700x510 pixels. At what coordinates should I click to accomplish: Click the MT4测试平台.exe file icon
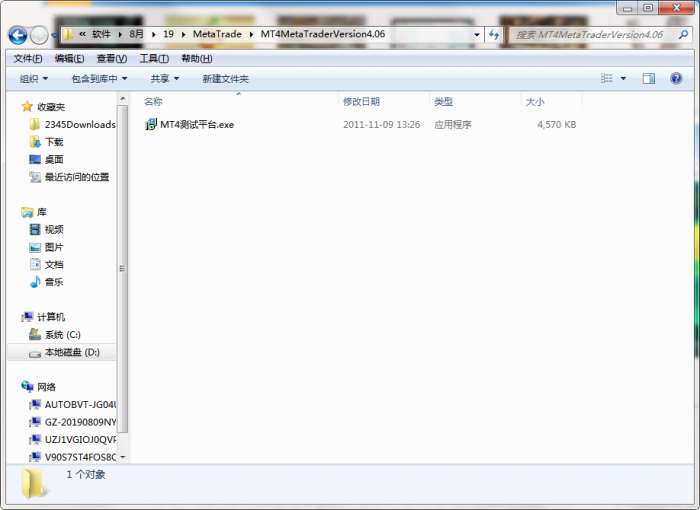tap(151, 124)
